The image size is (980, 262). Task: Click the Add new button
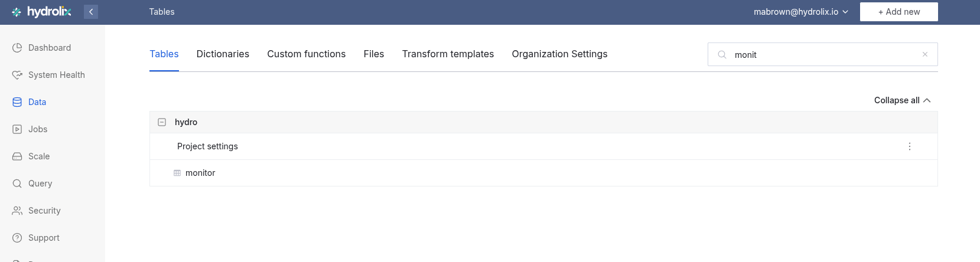pyautogui.click(x=898, y=12)
